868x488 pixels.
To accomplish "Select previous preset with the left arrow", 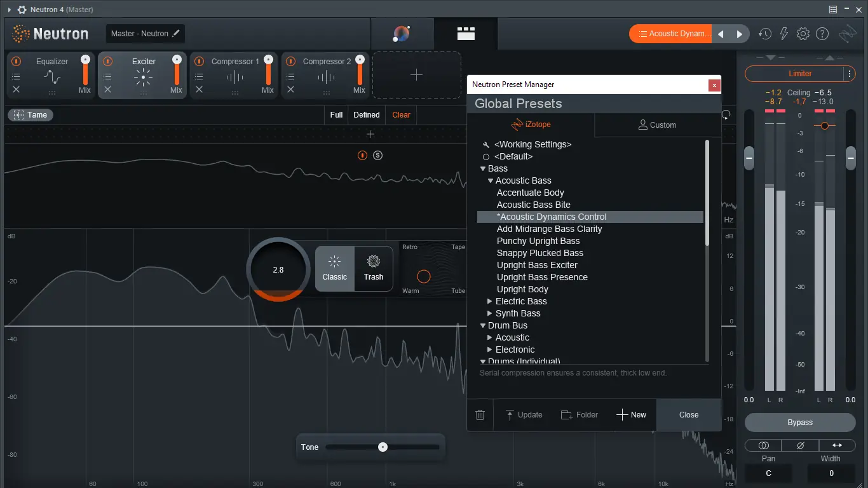I will pyautogui.click(x=721, y=34).
